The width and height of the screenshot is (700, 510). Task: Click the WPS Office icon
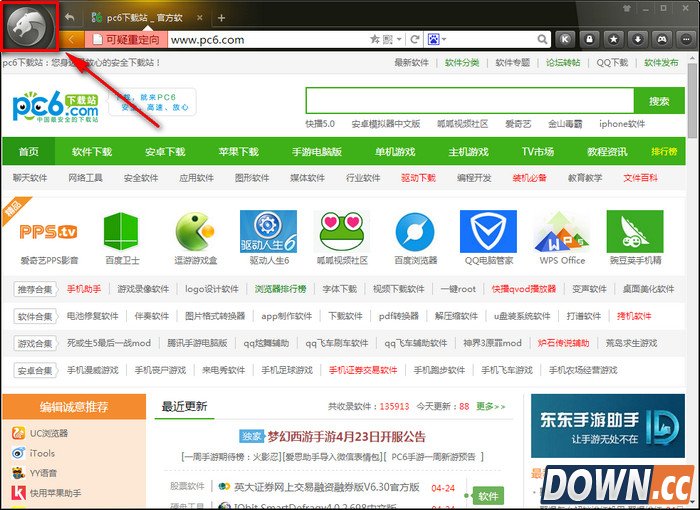(562, 232)
